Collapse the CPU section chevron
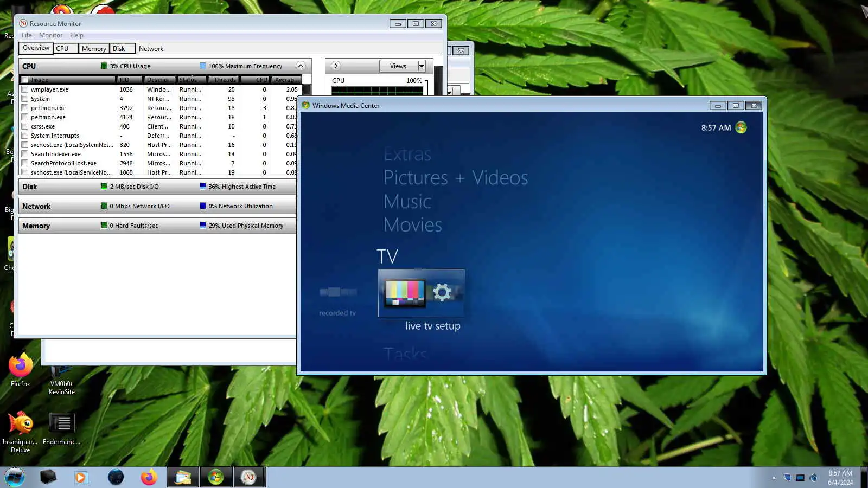The image size is (868, 488). [x=301, y=66]
